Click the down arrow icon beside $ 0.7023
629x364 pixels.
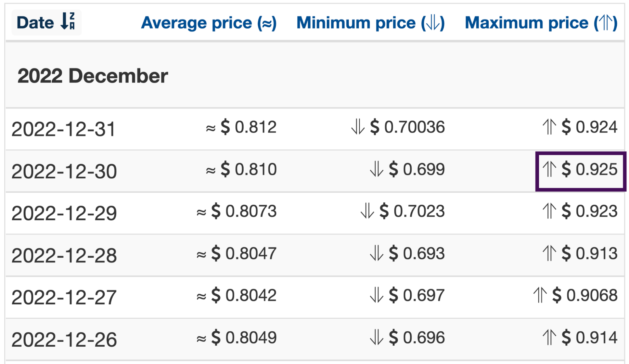click(367, 211)
